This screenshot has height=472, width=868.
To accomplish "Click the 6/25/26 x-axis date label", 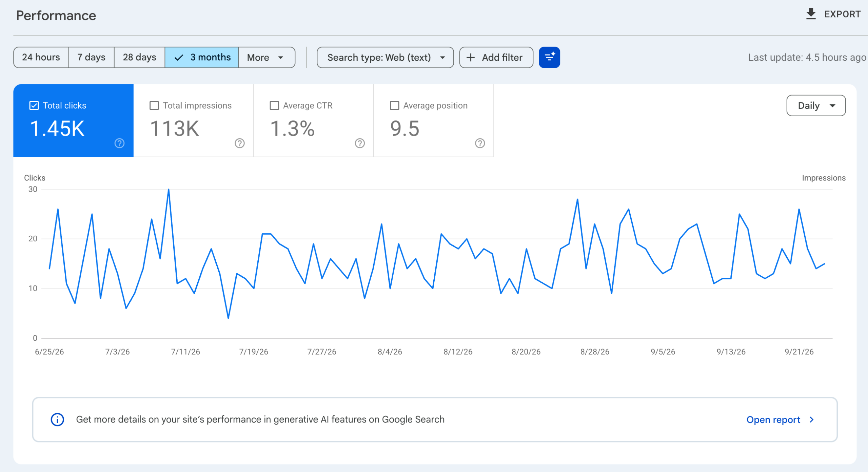I will coord(49,352).
